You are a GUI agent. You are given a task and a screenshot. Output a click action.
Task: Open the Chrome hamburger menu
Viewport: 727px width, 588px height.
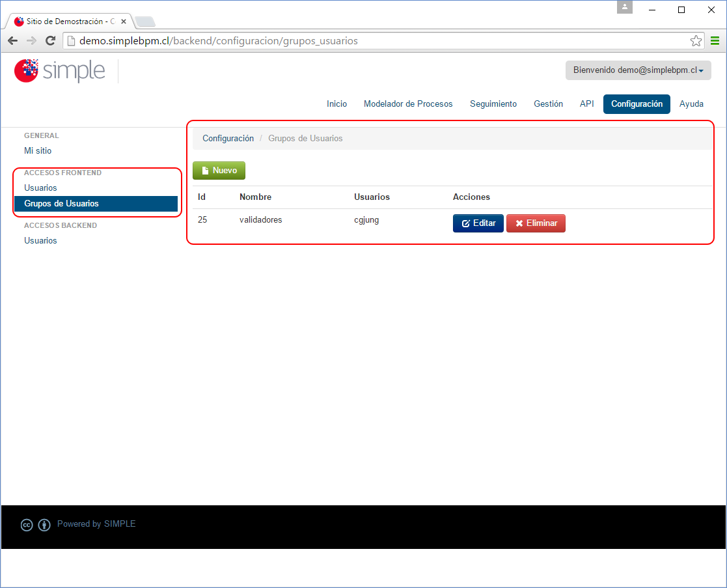click(714, 40)
